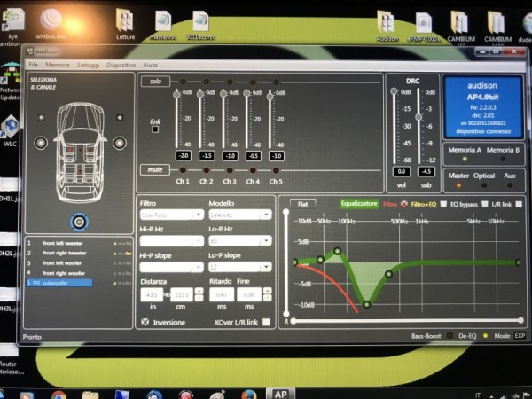532x399 pixels.
Task: Mute channel Ch 4
Action: tap(253, 170)
